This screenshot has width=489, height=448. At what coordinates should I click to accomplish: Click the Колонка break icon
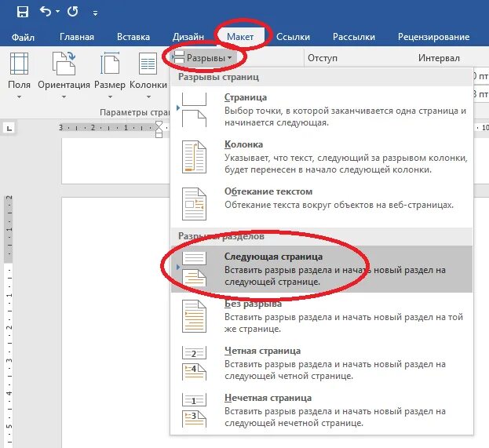point(194,157)
